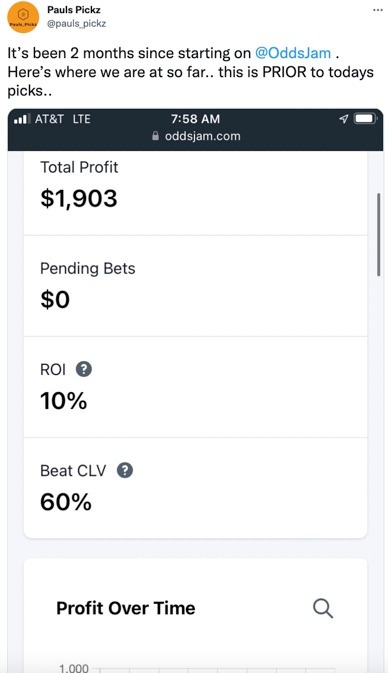The height and width of the screenshot is (673, 388).
Task: Tap the oddsjam.com address bar
Action: pyautogui.click(x=196, y=136)
